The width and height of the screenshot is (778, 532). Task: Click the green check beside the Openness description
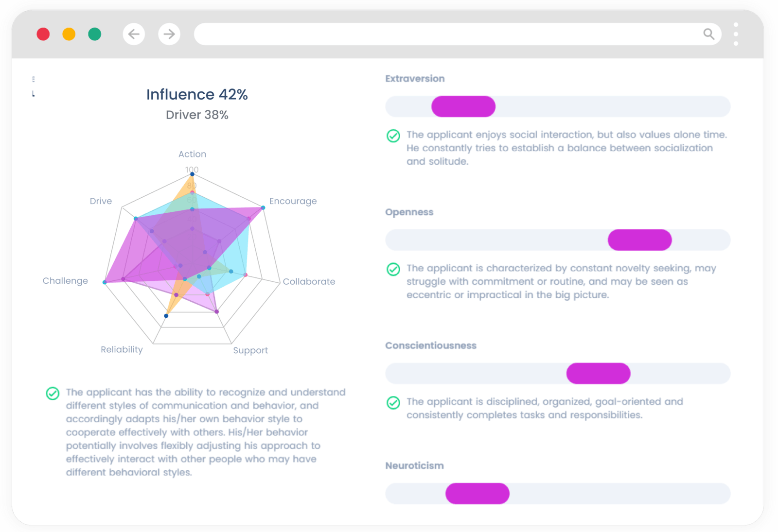(x=393, y=270)
